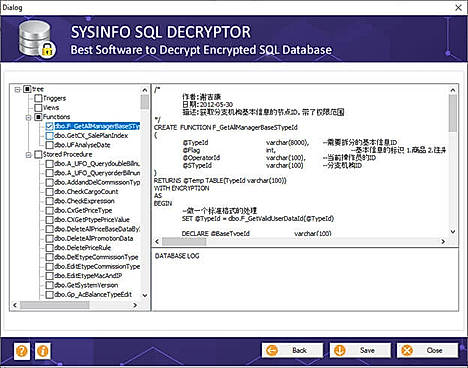468x368 pixels.
Task: Toggle the Functions checkbox
Action: pos(38,117)
